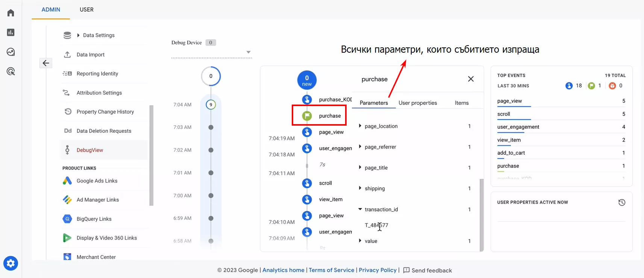Image resolution: width=644 pixels, height=278 pixels.
Task: Click the Merchant Center icon
Action: [x=67, y=257]
